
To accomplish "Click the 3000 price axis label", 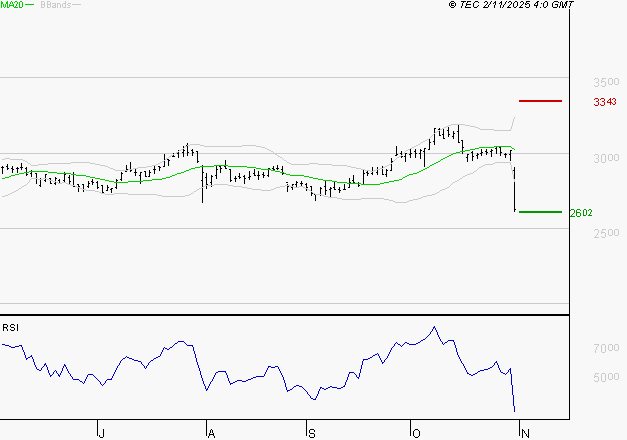I will coord(606,158).
